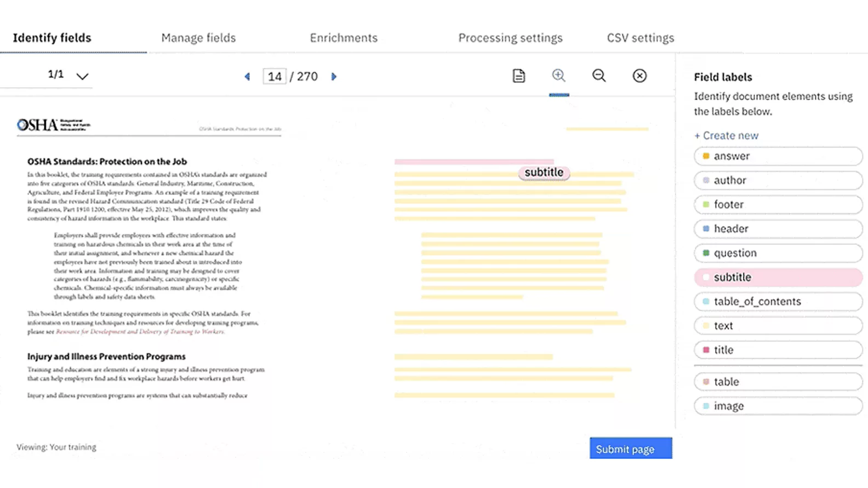Click the Create new label link
Viewport: 868px width, 488px height.
click(726, 135)
